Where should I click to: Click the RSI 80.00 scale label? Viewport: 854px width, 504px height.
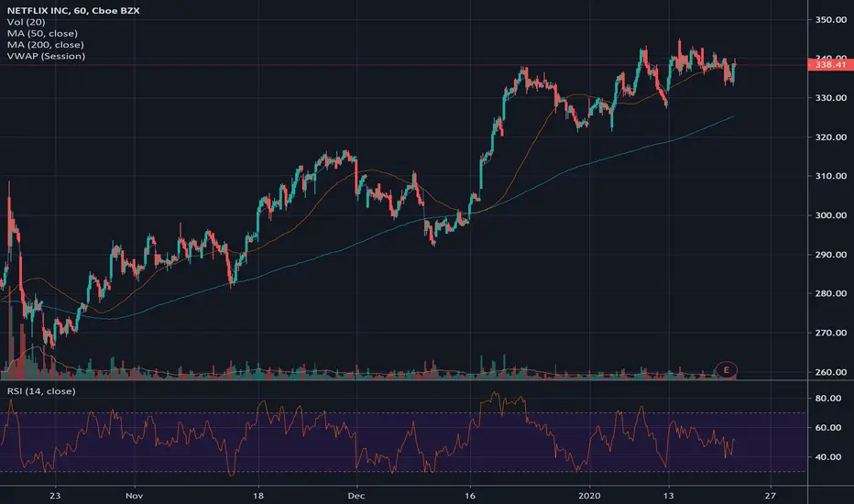827,399
